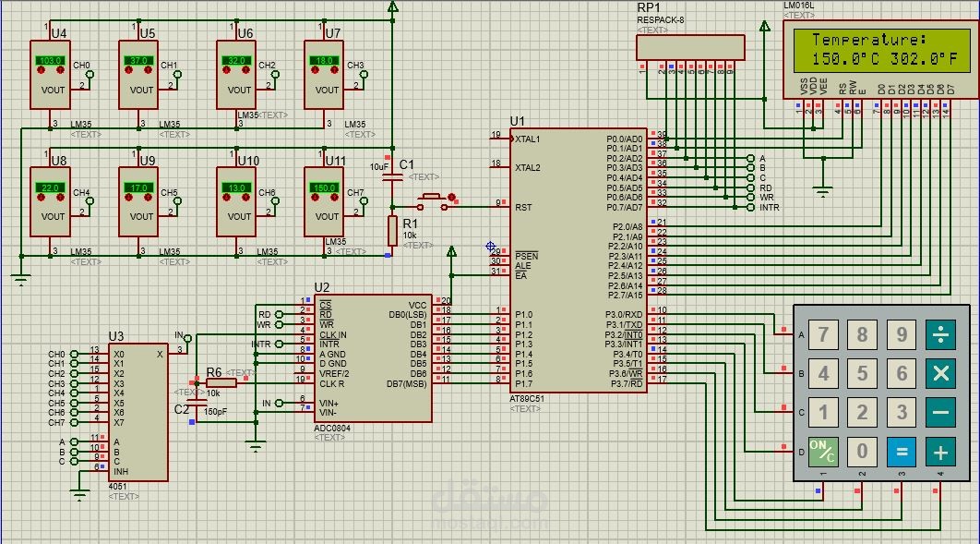This screenshot has height=544, width=980.
Task: Select the LM016L LCD display
Action: click(x=881, y=59)
